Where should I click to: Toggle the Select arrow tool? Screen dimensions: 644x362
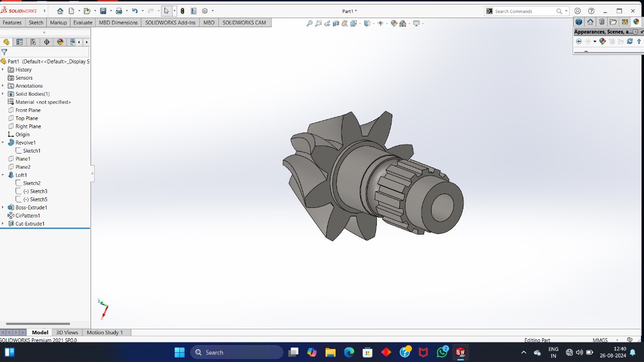[x=167, y=11]
